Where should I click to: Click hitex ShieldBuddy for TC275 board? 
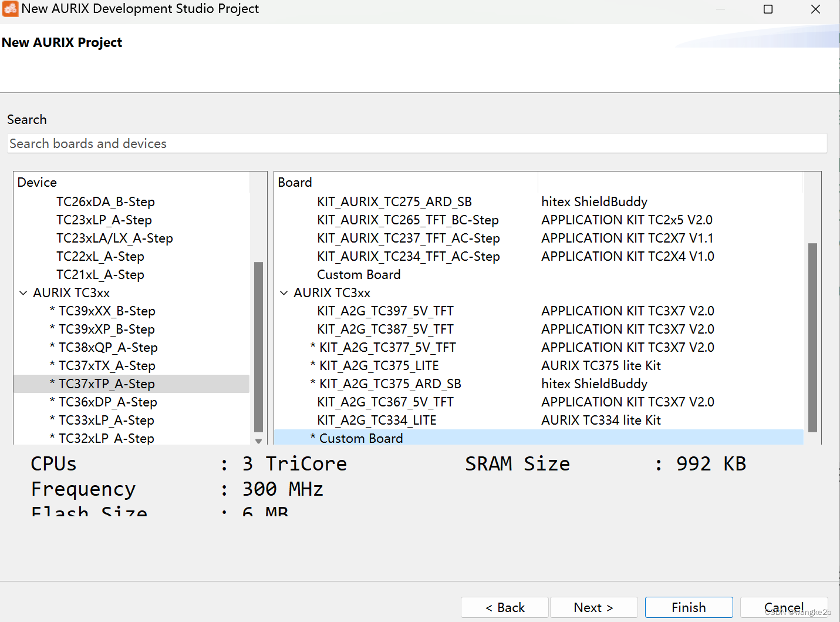coord(594,201)
